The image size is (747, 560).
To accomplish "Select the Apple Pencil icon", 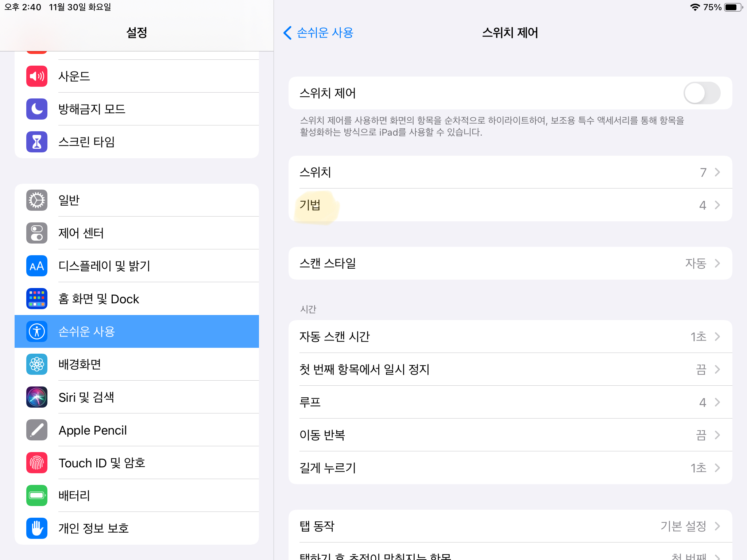I will 37,430.
